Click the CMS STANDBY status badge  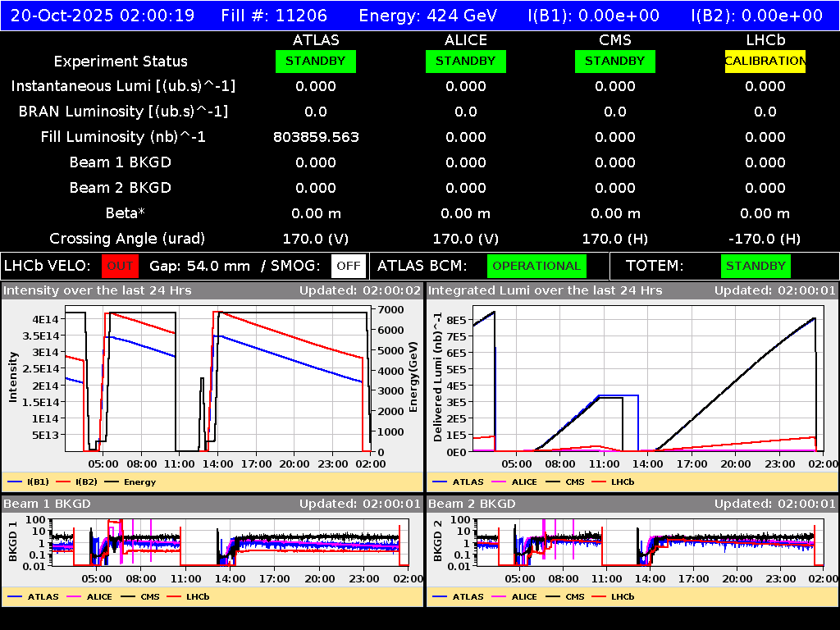point(614,61)
